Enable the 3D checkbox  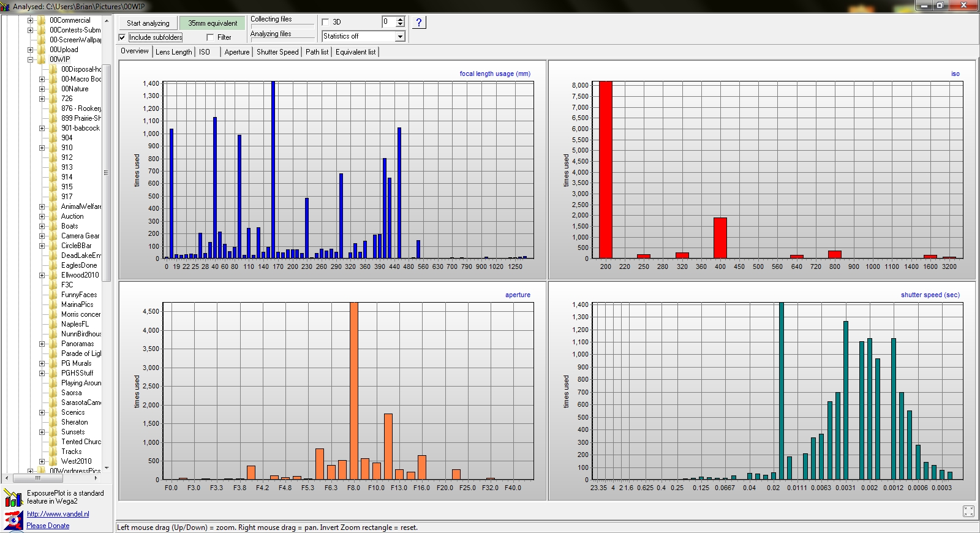325,22
